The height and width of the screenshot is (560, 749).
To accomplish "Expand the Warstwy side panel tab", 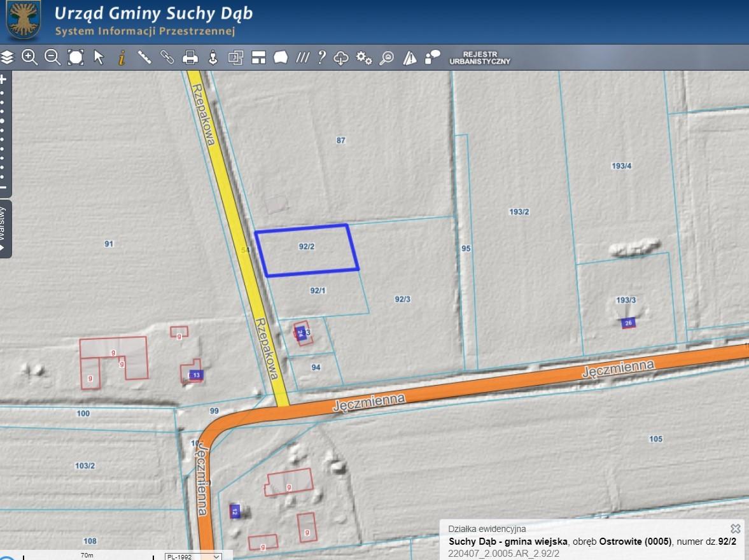I will (x=4, y=229).
